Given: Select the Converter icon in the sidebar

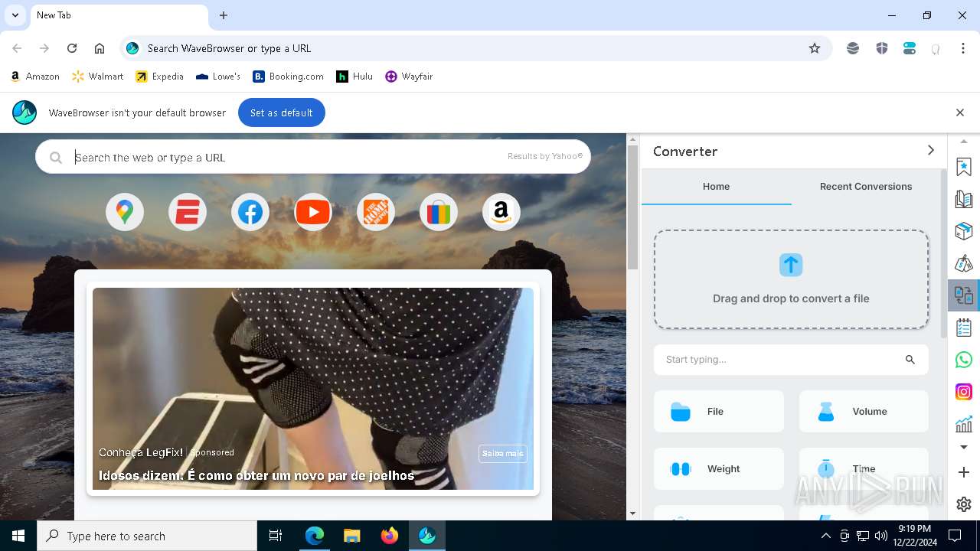Looking at the screenshot, I should pos(964,295).
